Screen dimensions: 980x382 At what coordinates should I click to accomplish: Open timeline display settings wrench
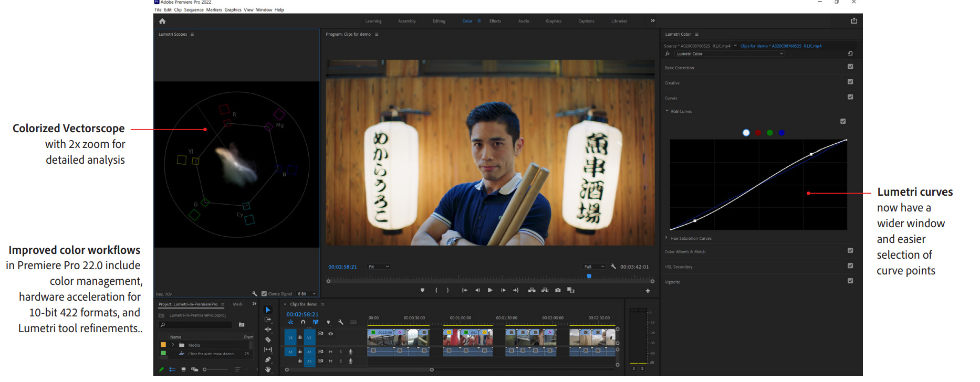(x=341, y=322)
